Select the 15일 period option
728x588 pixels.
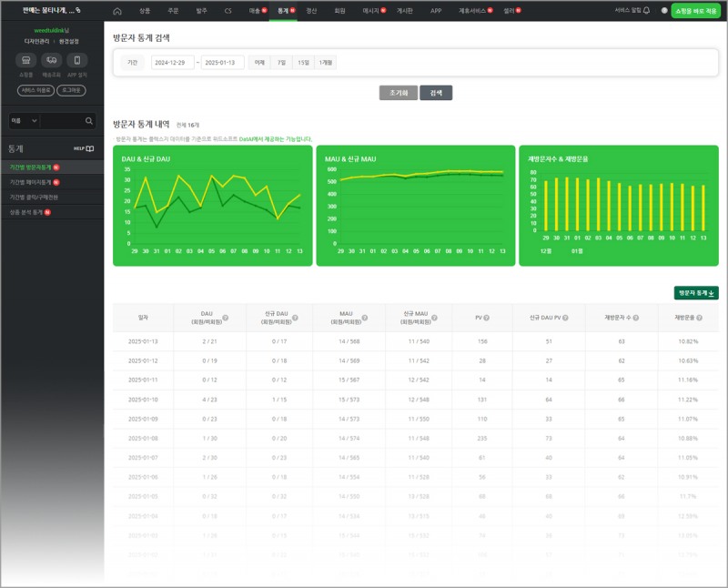pyautogui.click(x=302, y=63)
